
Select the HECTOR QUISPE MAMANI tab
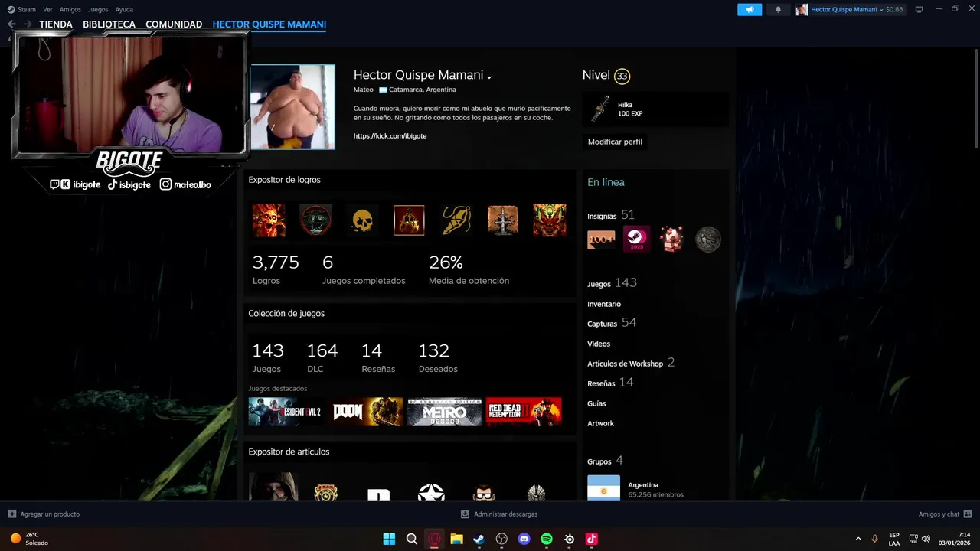click(x=269, y=24)
